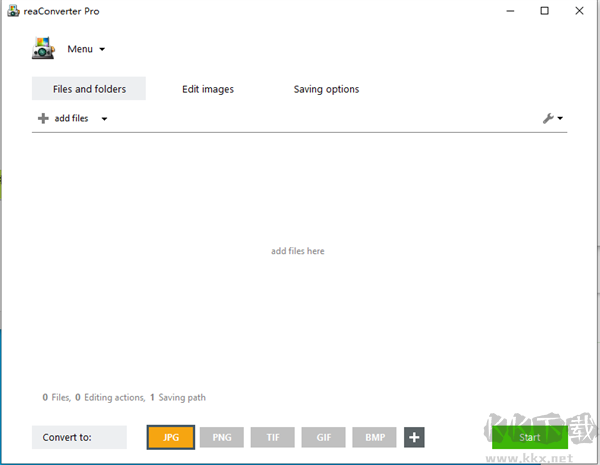
Task: Add more formats with plus button
Action: (414, 437)
